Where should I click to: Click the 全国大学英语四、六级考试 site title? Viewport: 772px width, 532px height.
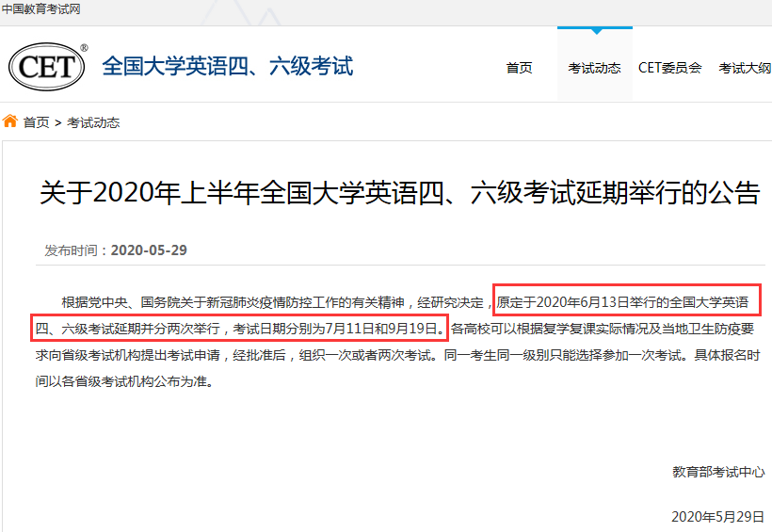point(227,67)
